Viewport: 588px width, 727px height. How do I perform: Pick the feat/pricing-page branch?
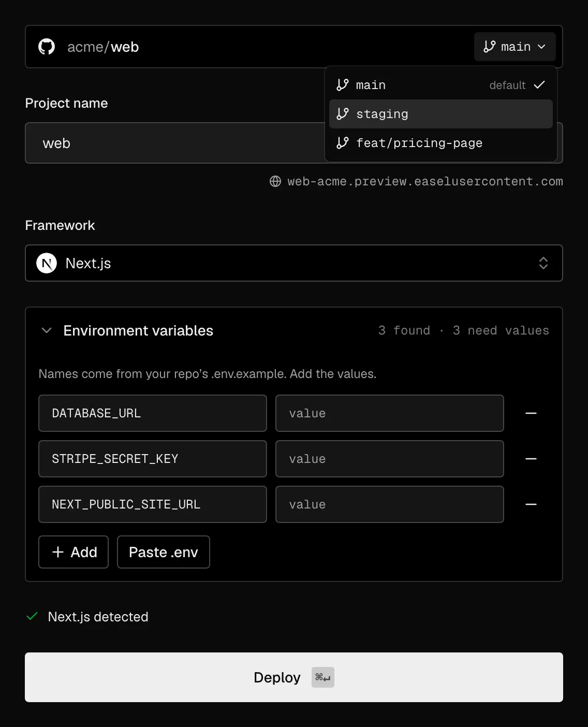click(441, 143)
